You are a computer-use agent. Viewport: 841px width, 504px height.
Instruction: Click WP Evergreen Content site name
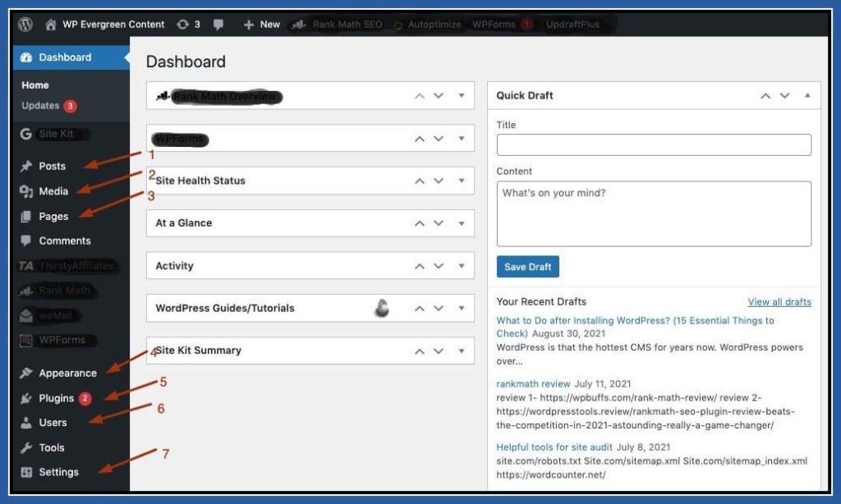coord(113,25)
